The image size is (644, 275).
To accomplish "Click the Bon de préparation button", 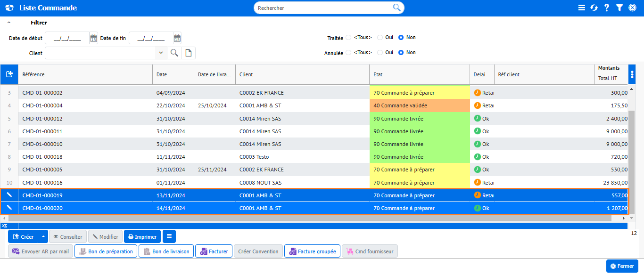I will coord(106,251).
